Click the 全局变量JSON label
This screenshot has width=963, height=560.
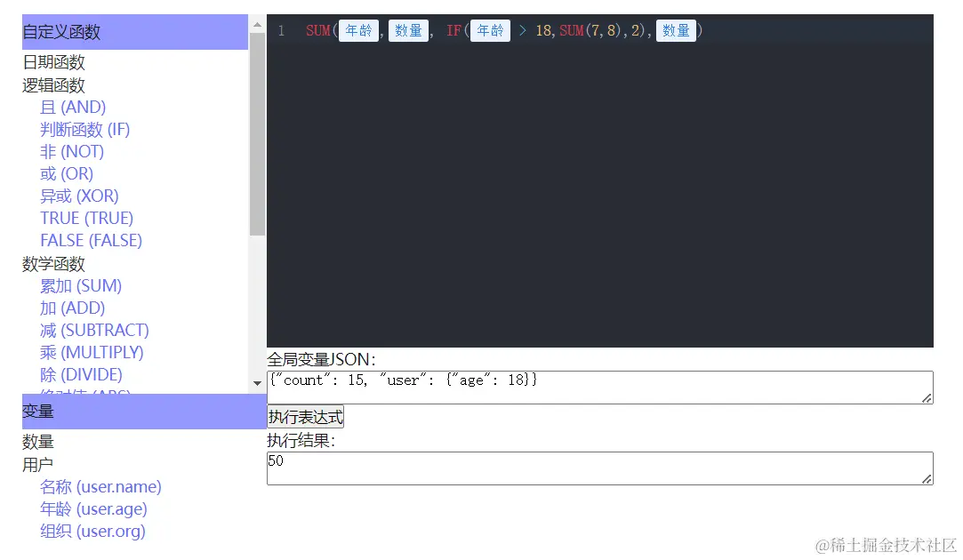tap(321, 359)
